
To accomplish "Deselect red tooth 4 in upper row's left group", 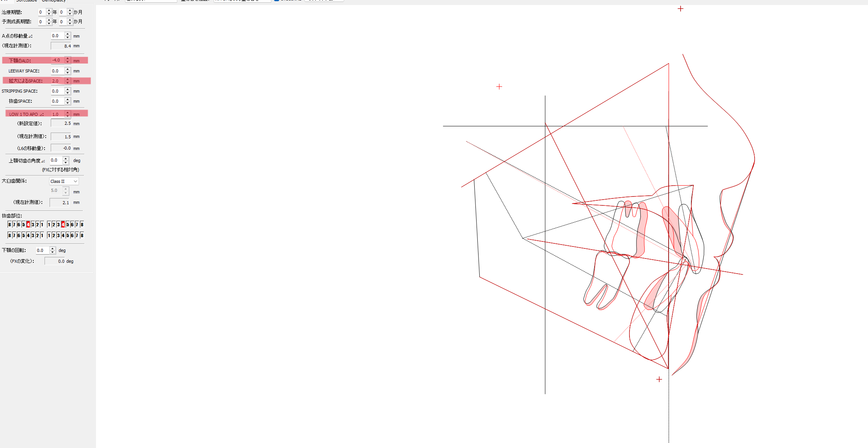I will coord(28,225).
